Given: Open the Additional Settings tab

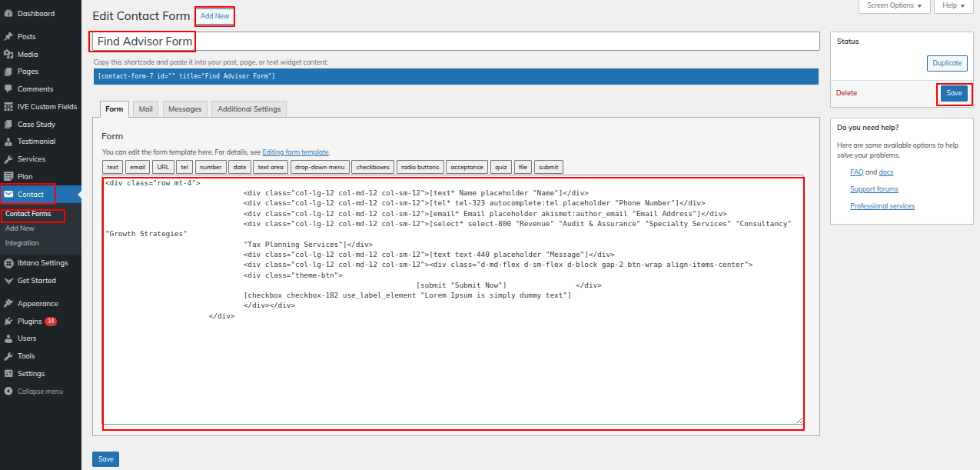Looking at the screenshot, I should [x=249, y=109].
